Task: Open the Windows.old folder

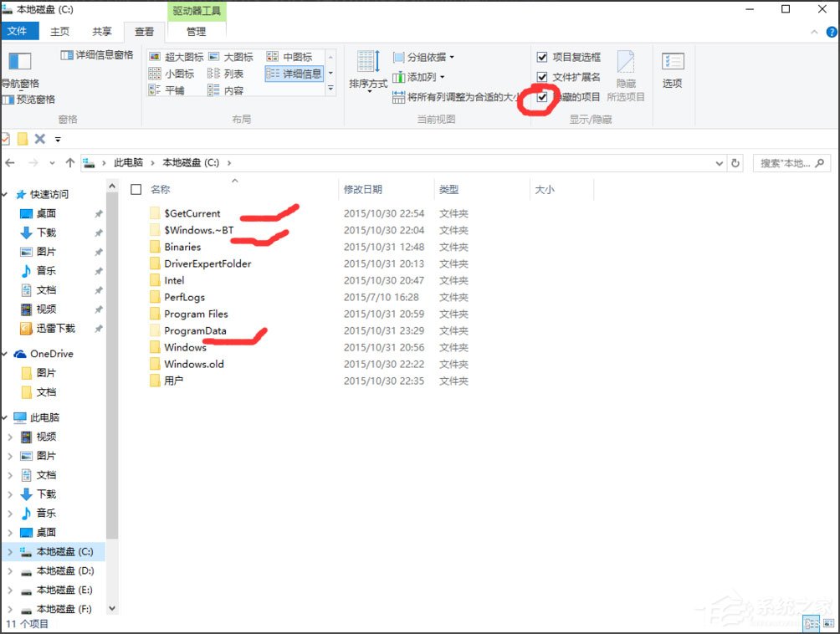Action: pyautogui.click(x=193, y=364)
